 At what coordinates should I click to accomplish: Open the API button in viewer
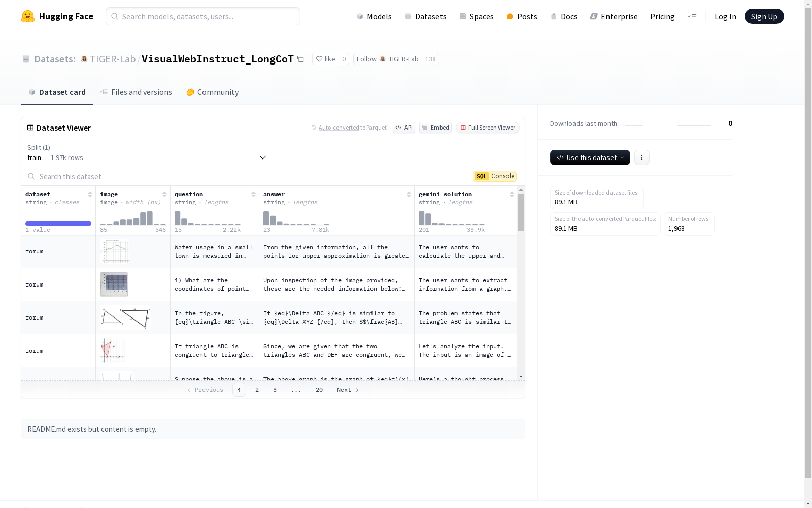[x=404, y=128]
